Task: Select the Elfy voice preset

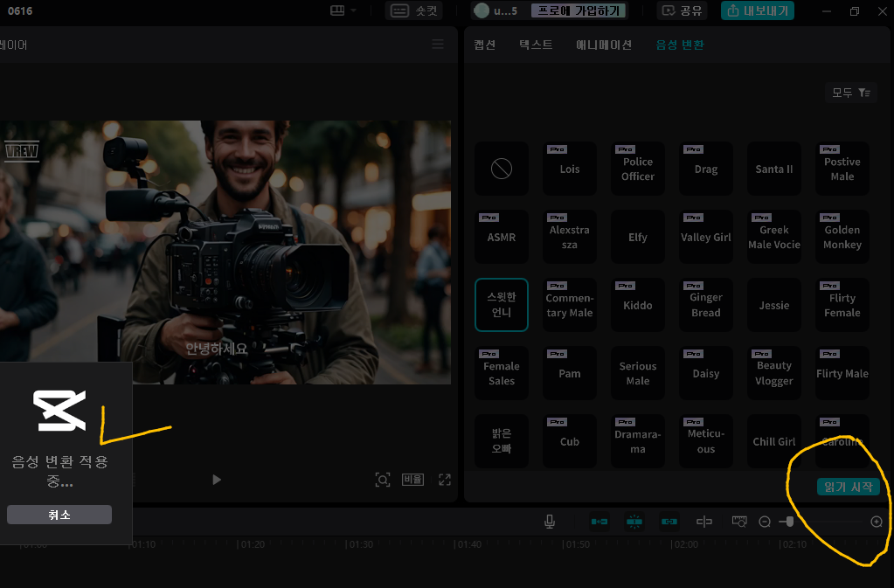Action: pos(638,237)
